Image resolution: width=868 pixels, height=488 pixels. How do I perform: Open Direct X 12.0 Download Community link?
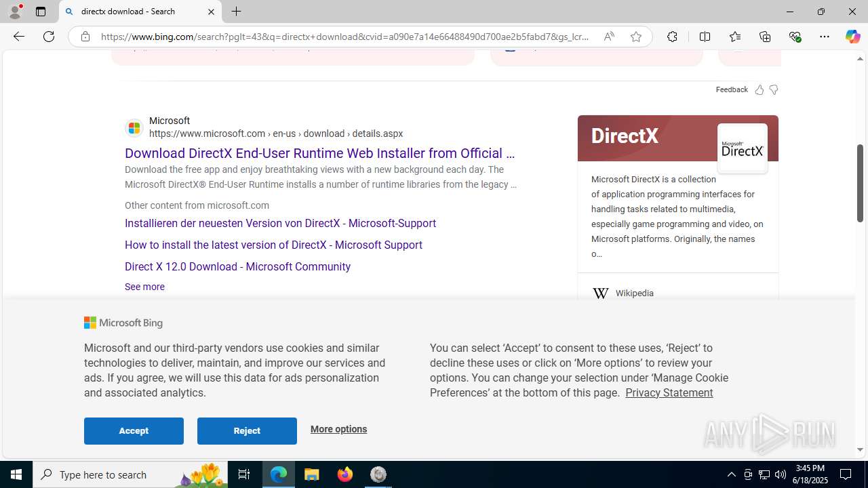237,266
